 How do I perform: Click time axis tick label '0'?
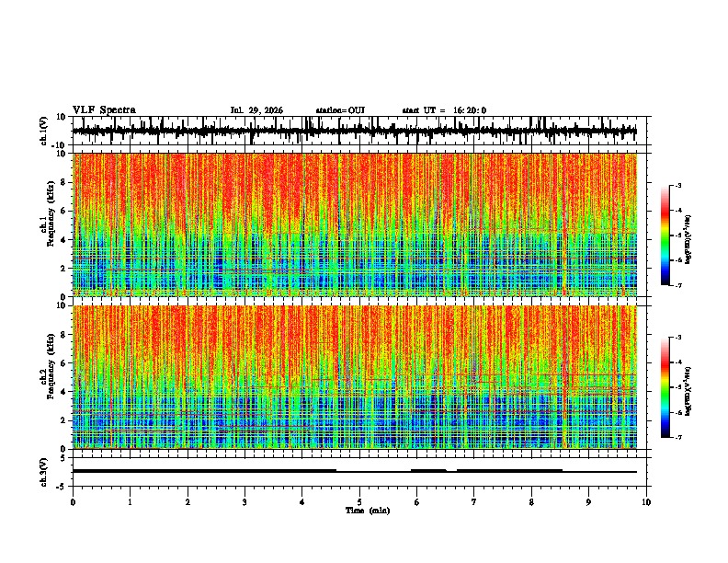[x=73, y=502]
